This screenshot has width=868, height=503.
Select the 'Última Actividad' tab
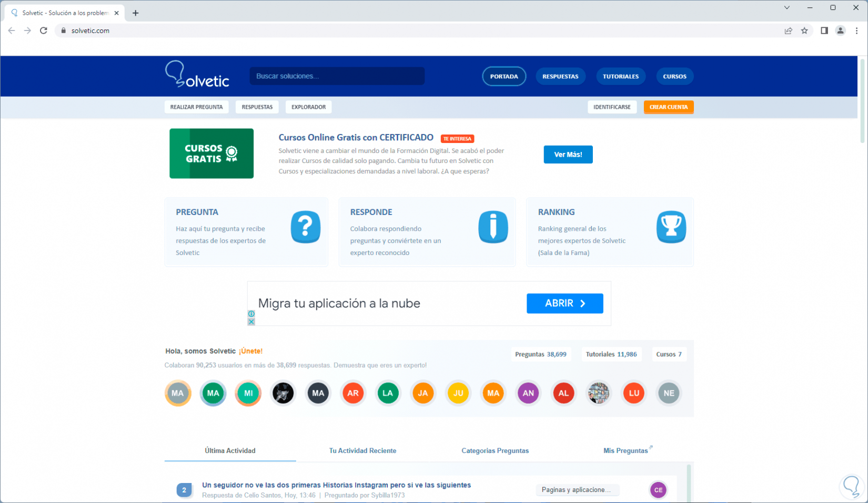coord(230,450)
